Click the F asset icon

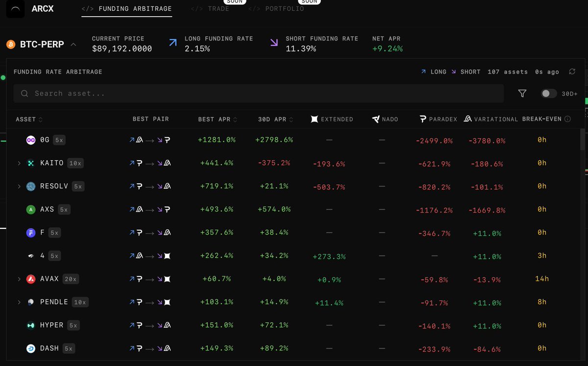tap(31, 233)
